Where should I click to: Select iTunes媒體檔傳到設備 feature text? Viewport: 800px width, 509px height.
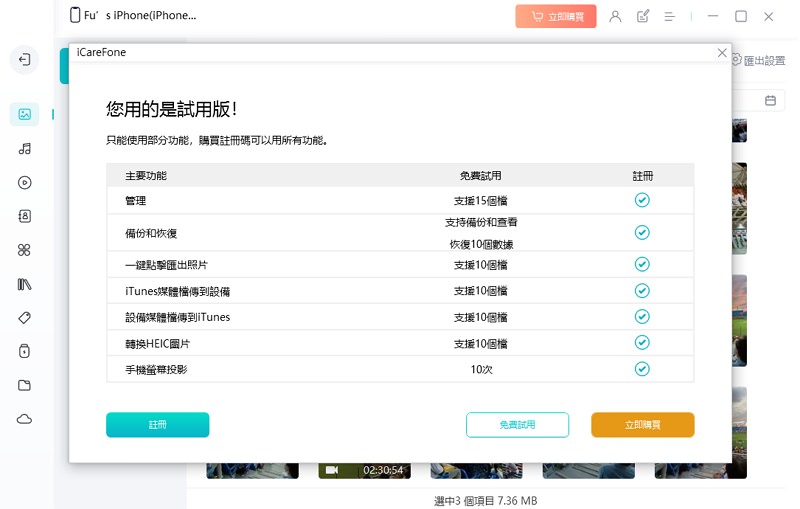click(178, 292)
